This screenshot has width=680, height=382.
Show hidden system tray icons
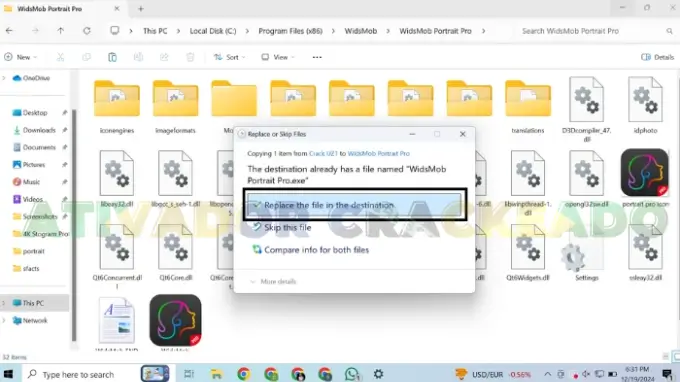click(548, 374)
